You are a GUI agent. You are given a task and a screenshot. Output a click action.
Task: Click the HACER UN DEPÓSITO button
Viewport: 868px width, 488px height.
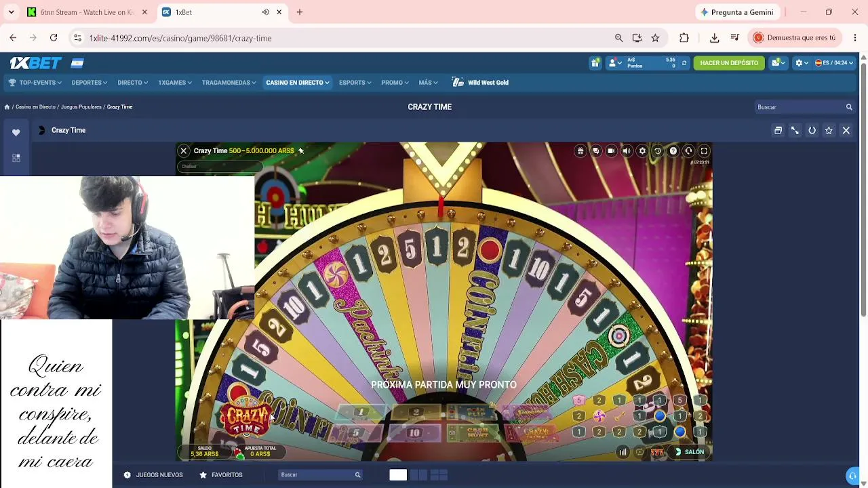(729, 63)
